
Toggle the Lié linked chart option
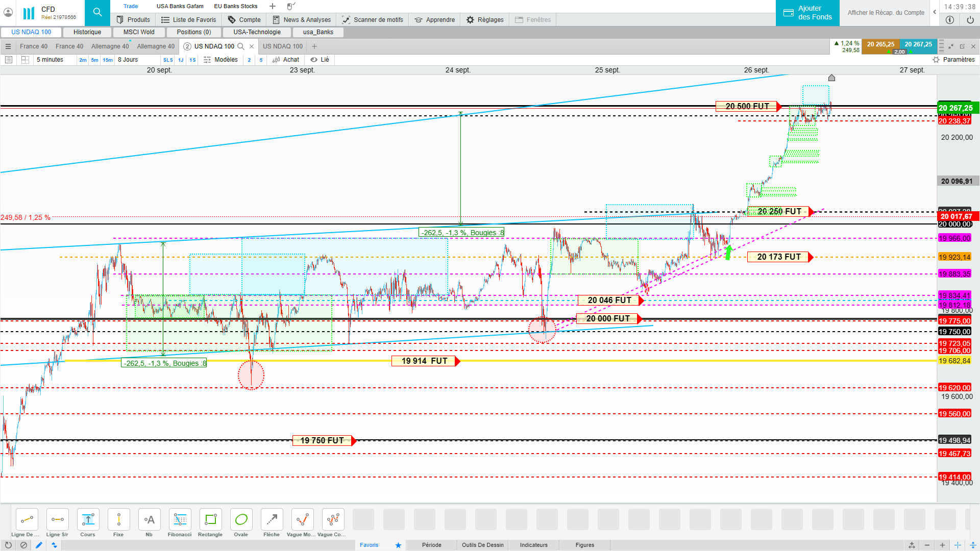[x=320, y=60]
